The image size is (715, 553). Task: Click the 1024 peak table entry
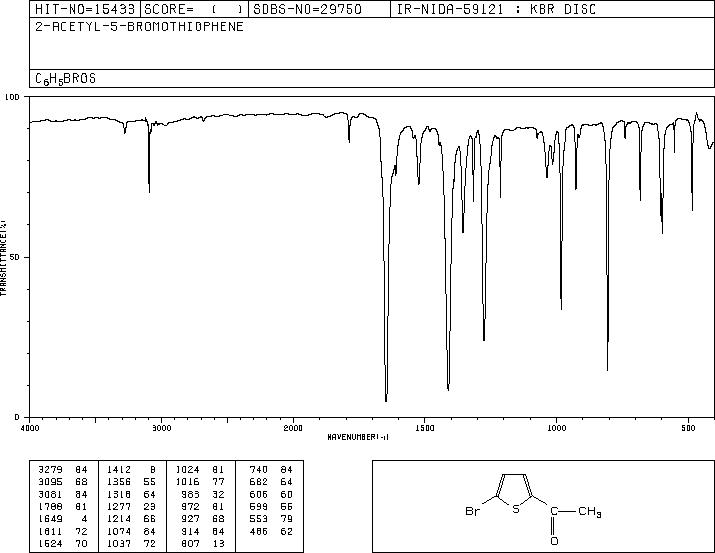200,470
